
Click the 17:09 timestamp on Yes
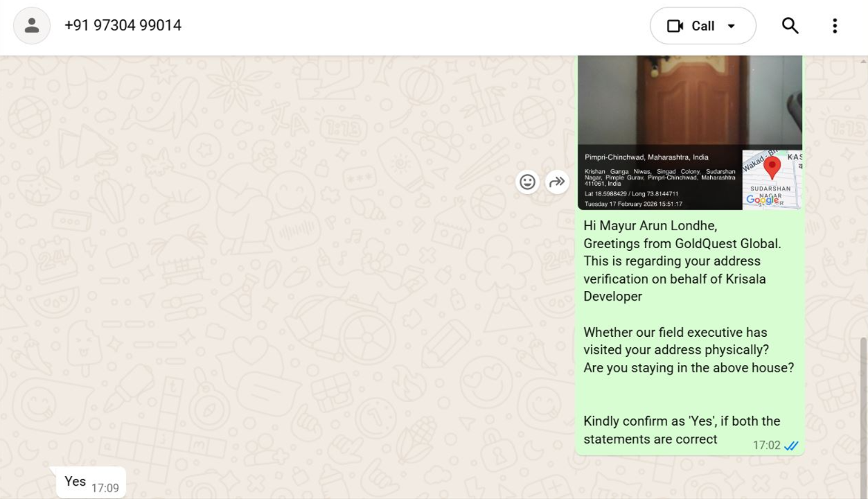(x=105, y=488)
